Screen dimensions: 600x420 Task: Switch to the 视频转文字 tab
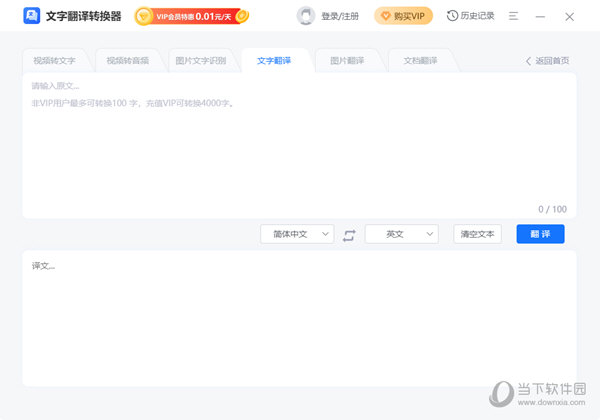(54, 60)
